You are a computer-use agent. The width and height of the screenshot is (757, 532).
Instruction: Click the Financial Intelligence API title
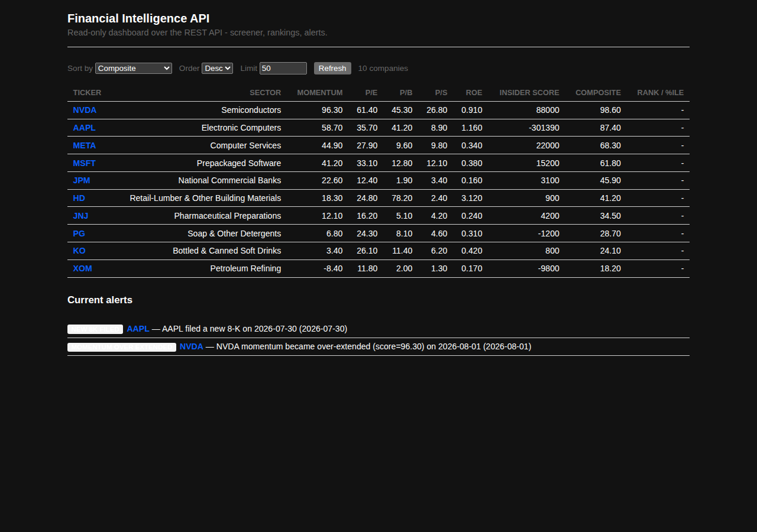(138, 18)
